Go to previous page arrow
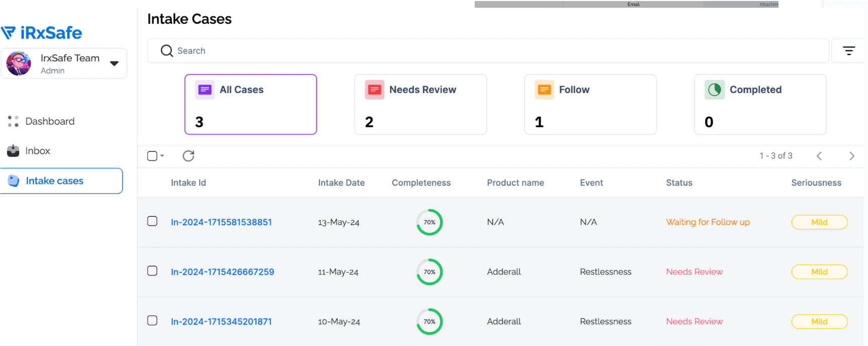 click(x=819, y=156)
